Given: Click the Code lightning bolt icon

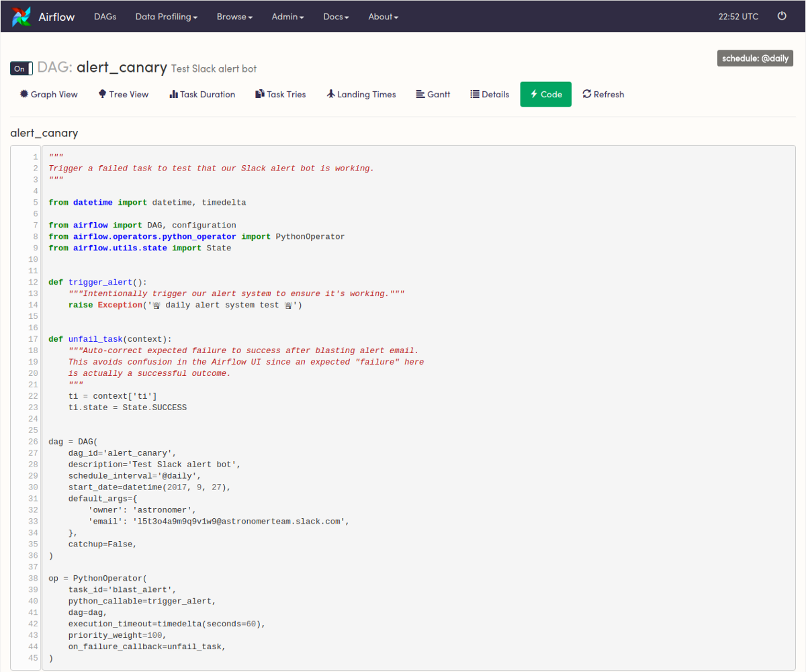Looking at the screenshot, I should click(534, 94).
